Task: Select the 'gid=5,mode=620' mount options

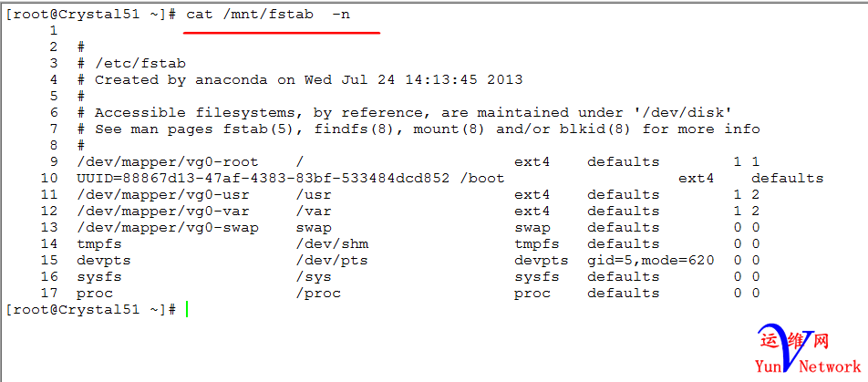Action: point(650,260)
